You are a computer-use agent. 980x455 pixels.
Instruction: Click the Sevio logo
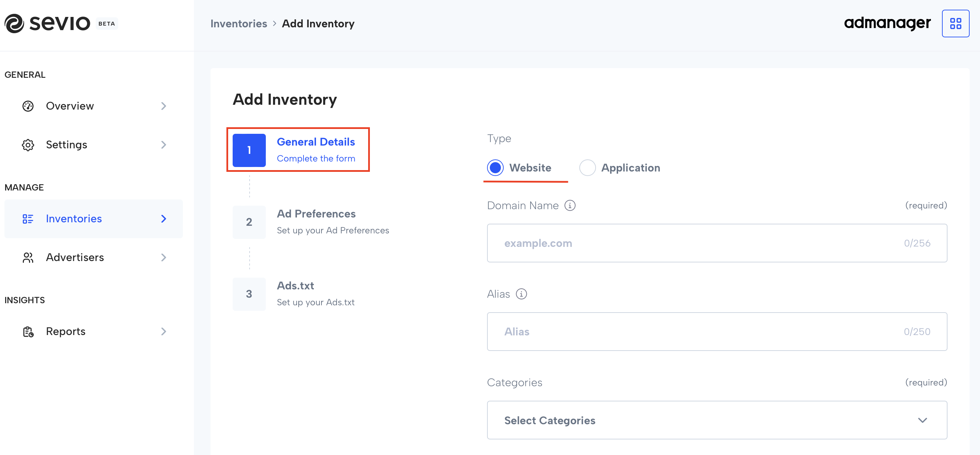[x=48, y=23]
